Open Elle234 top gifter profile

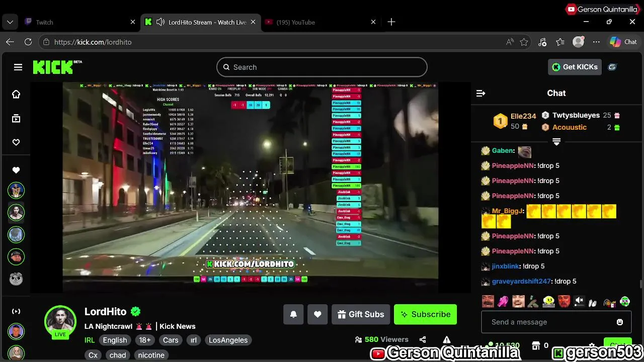coord(523,116)
